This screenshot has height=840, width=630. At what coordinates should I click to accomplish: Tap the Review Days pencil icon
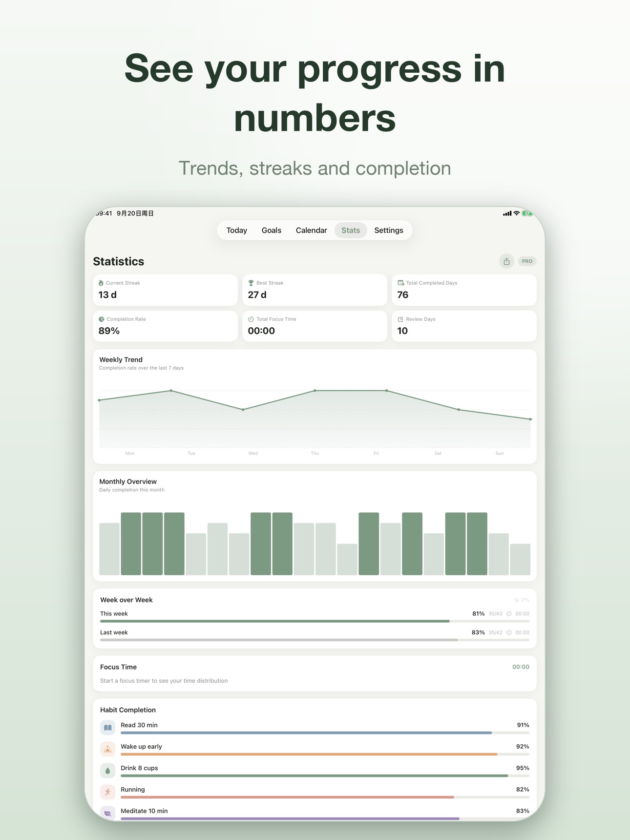400,319
